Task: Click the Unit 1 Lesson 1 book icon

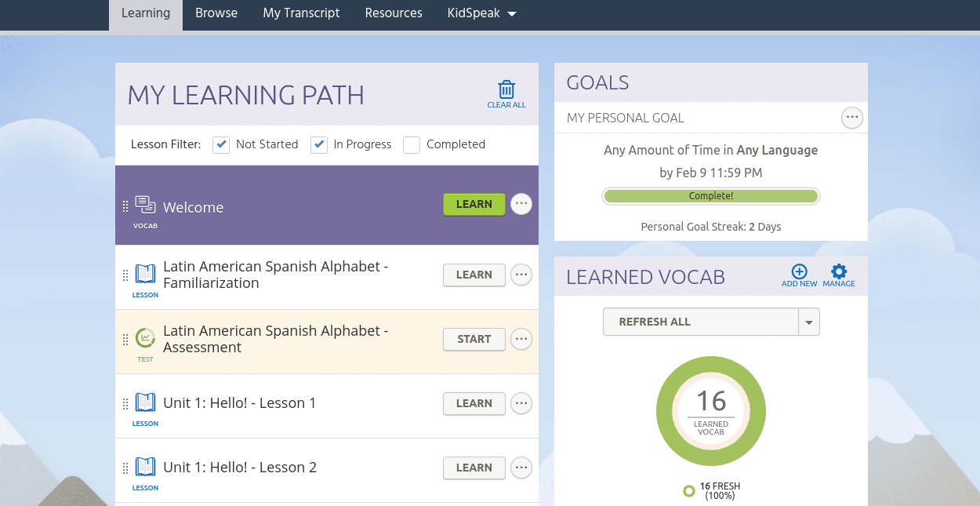Action: (x=145, y=403)
